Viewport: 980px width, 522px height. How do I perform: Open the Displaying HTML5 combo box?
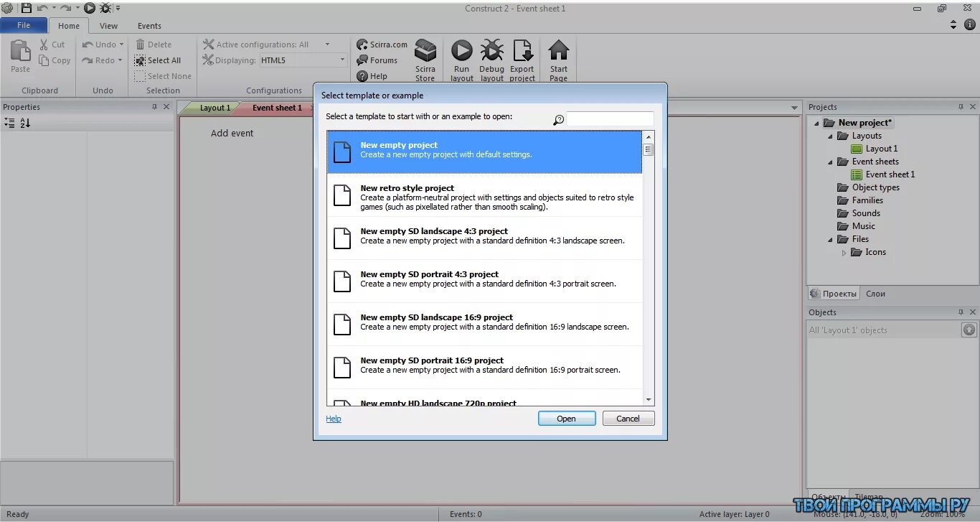[x=303, y=60]
